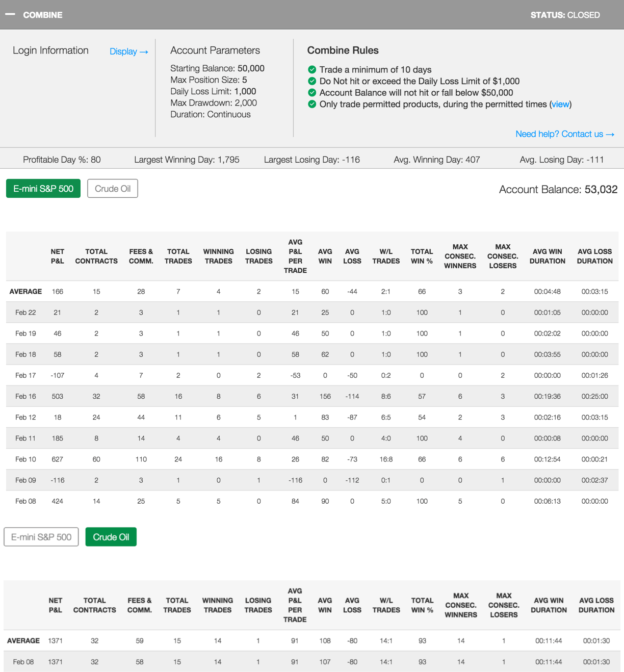This screenshot has width=624, height=672.
Task: Click the Display login information link
Action: (x=128, y=51)
